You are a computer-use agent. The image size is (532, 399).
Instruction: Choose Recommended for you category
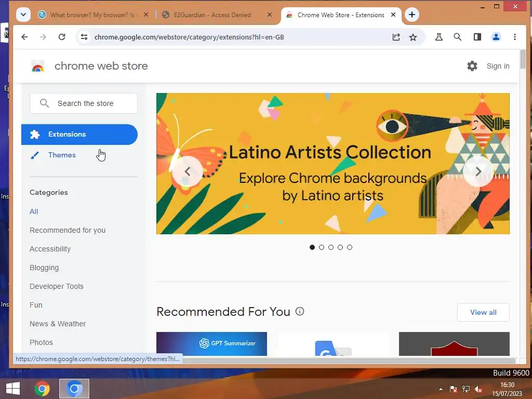[x=68, y=230]
